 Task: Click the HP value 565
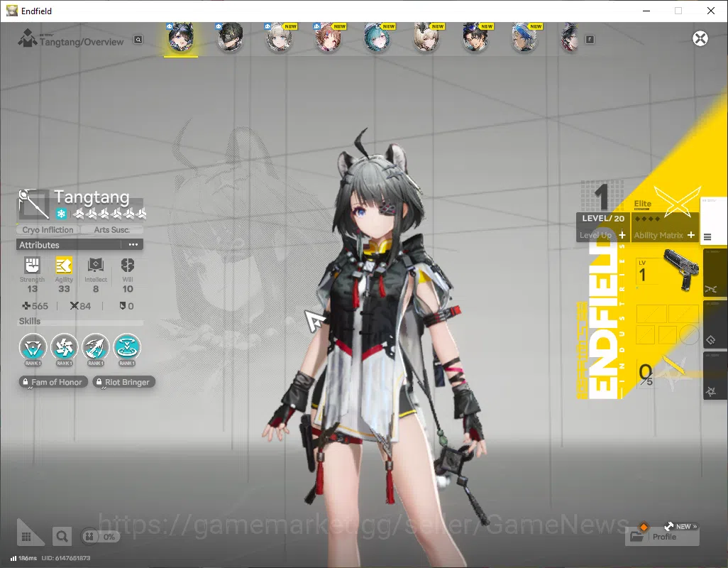point(35,306)
